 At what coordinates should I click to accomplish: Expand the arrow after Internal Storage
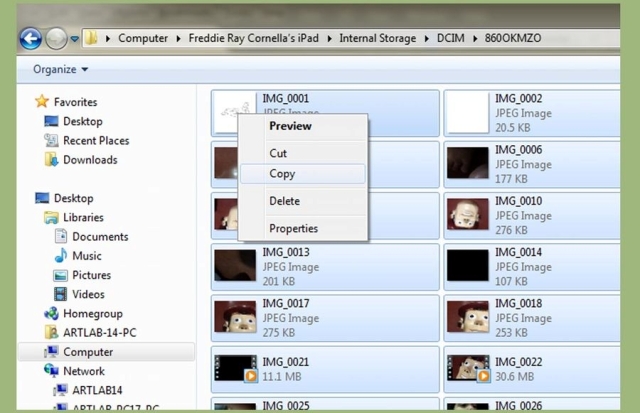click(x=427, y=38)
